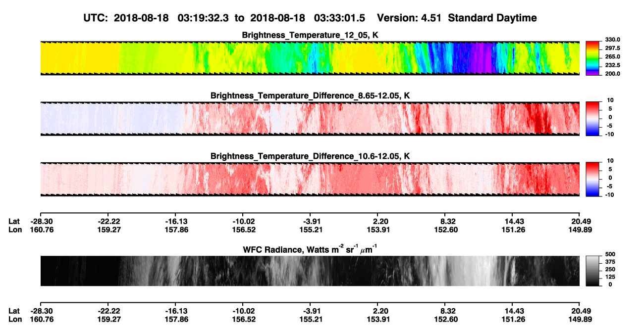
Task: Click the 'UTC:' label in the header
Action: pyautogui.click(x=95, y=18)
